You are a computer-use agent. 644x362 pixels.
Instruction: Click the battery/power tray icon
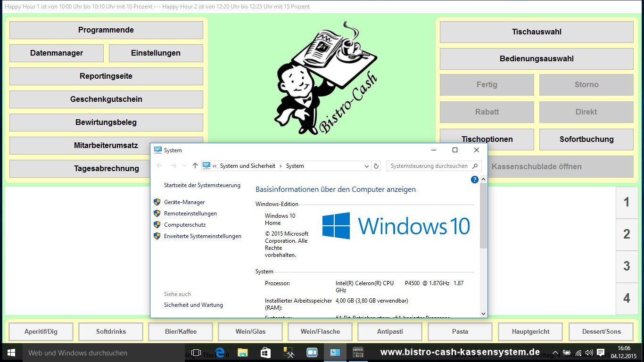click(x=567, y=353)
